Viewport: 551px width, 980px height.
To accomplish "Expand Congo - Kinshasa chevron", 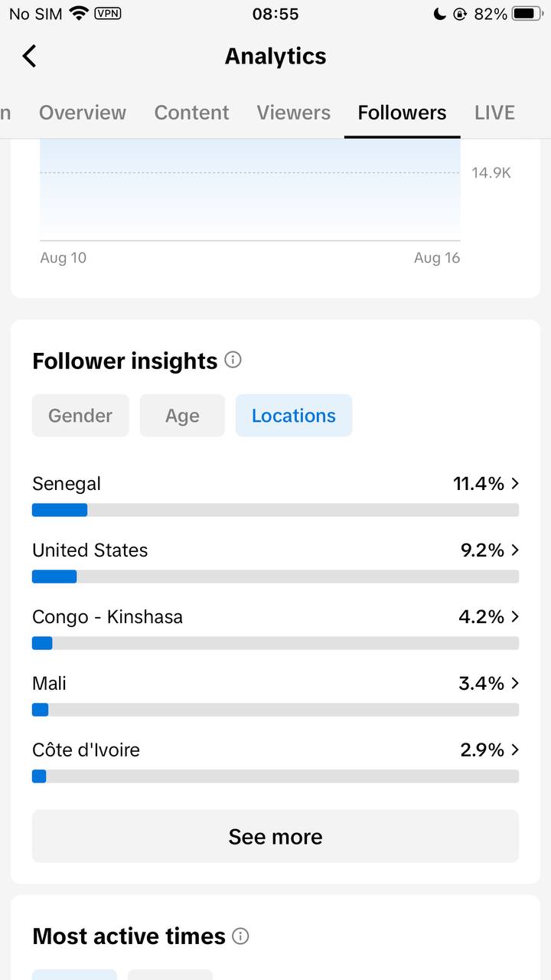I will (515, 616).
